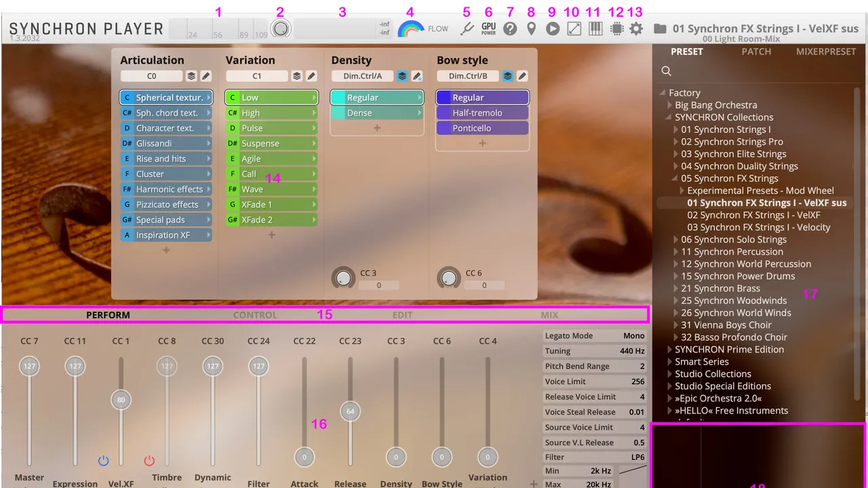
Task: Expand 21 Synchron Brass folder
Action: (676, 288)
